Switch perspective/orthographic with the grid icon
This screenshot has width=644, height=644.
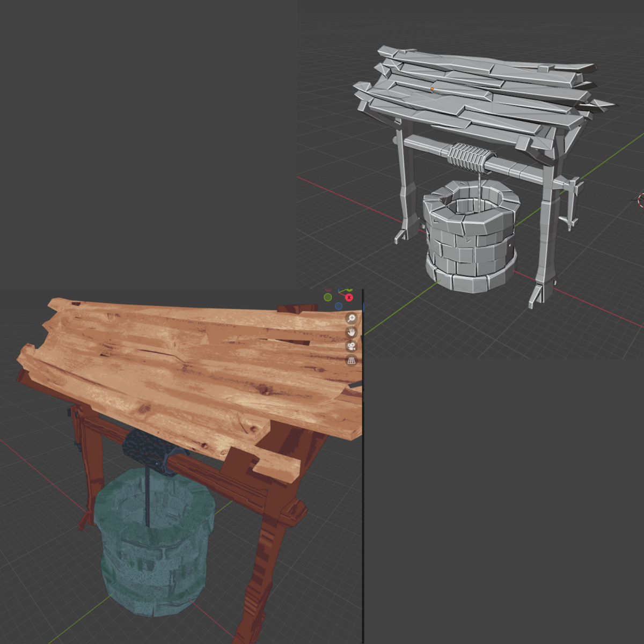351,361
